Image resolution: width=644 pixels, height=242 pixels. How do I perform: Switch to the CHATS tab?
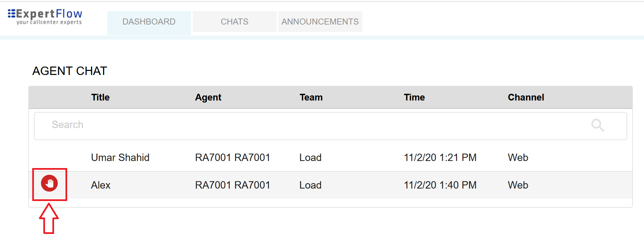(234, 21)
